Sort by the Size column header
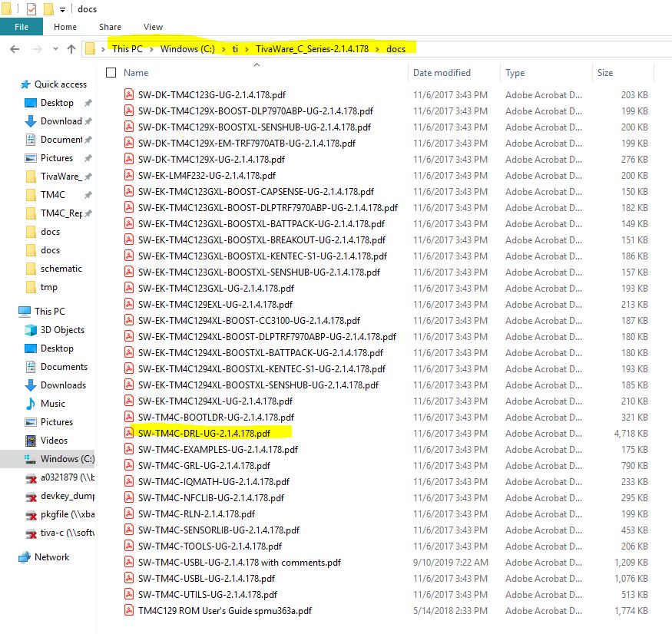Screen dimensions: 672x634 tap(605, 73)
